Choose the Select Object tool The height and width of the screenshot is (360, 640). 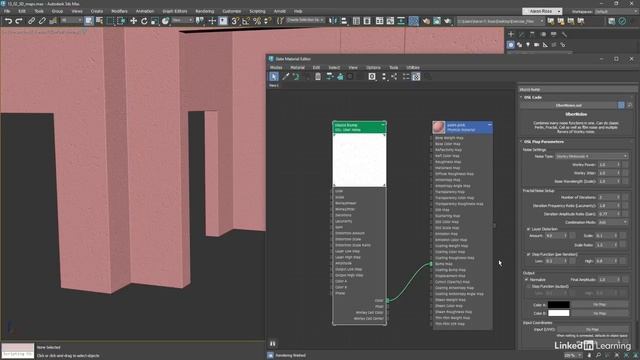(x=89, y=21)
